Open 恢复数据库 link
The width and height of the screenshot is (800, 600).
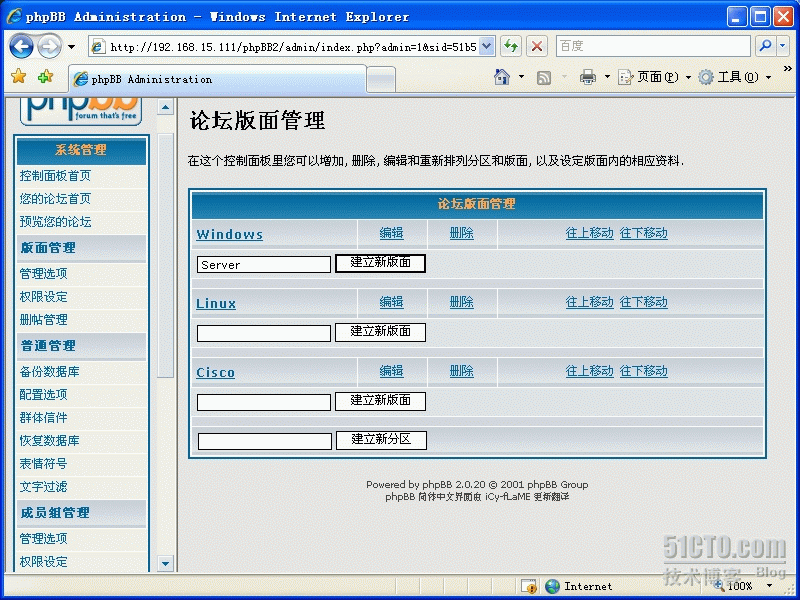pyautogui.click(x=49, y=441)
